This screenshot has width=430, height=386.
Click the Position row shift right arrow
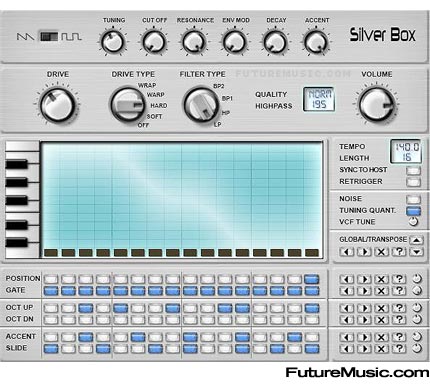pos(364,279)
